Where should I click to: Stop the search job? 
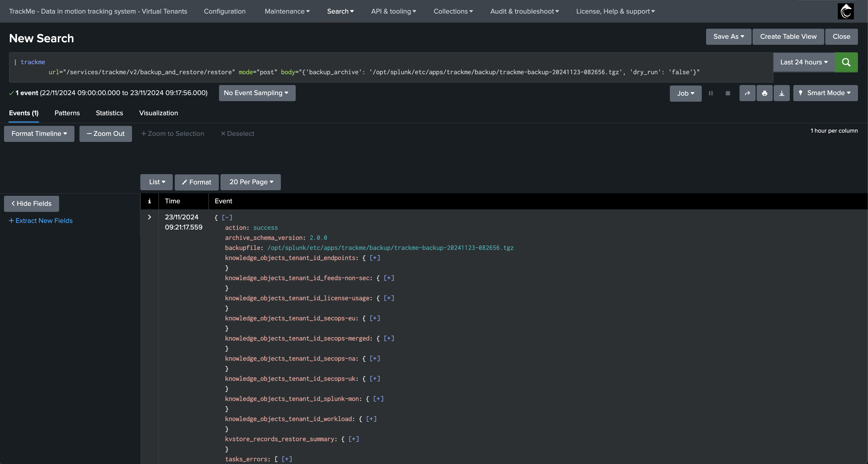click(x=727, y=93)
